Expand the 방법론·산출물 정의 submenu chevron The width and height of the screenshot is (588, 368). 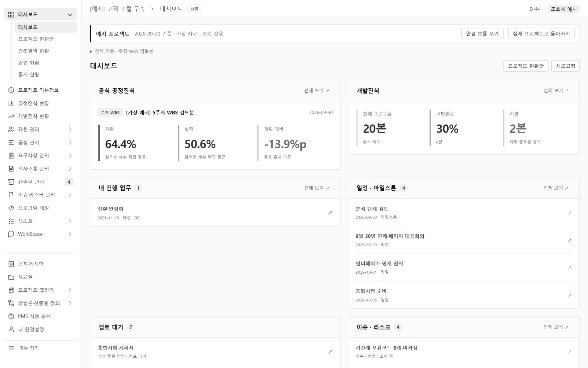pyautogui.click(x=70, y=303)
